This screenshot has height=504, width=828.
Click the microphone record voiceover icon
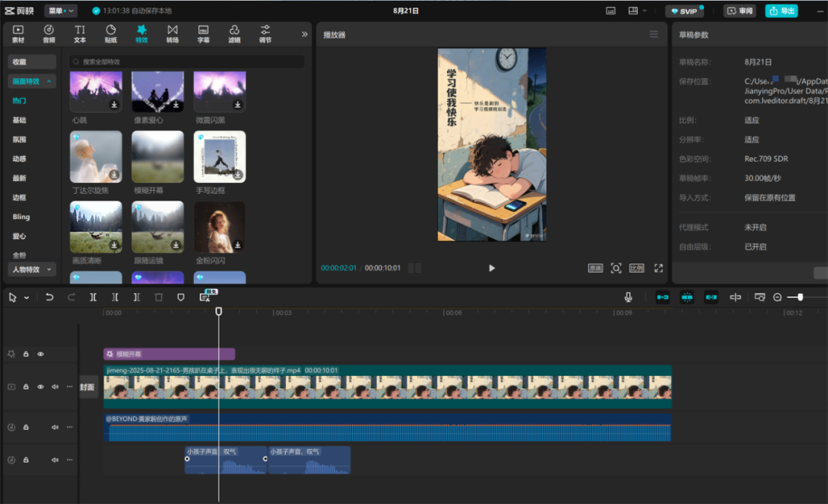pos(629,297)
